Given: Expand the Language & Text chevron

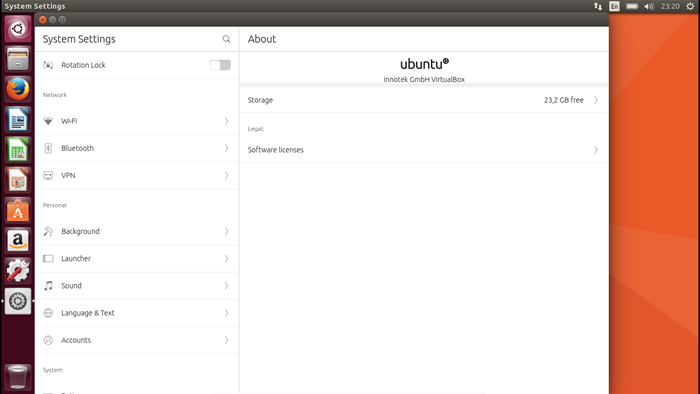Looking at the screenshot, I should (226, 313).
